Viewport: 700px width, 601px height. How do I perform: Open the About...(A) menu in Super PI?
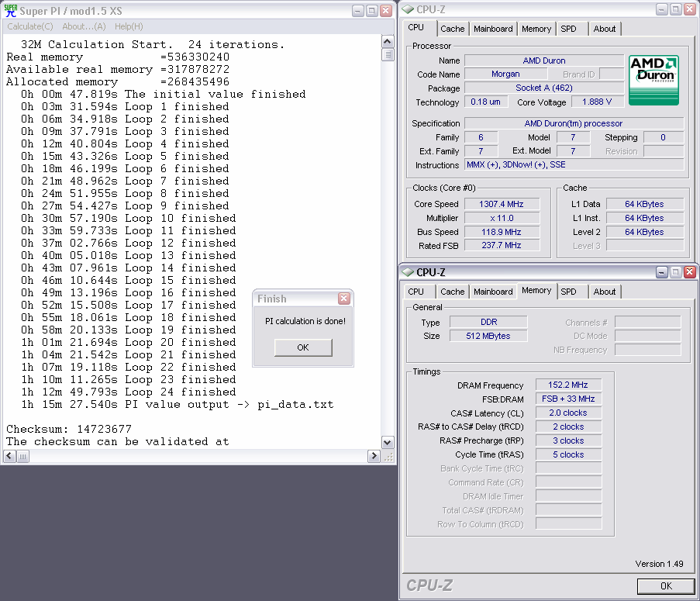[x=84, y=26]
